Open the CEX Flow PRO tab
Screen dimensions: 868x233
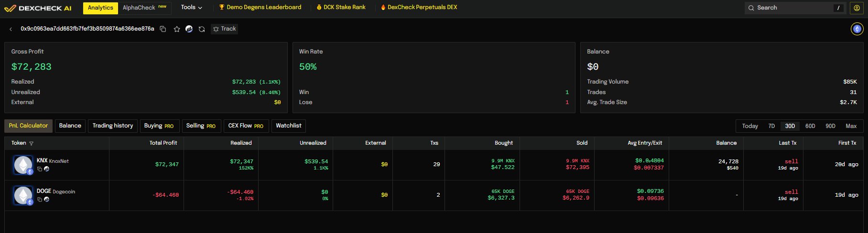point(246,126)
